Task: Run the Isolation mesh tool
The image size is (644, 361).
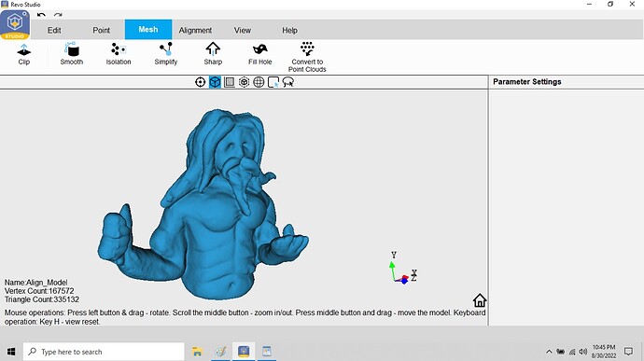Action: point(119,54)
